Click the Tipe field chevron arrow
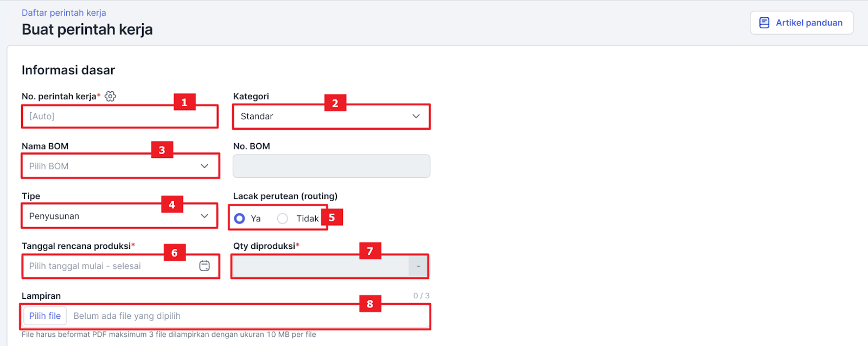The image size is (868, 346). point(205,216)
